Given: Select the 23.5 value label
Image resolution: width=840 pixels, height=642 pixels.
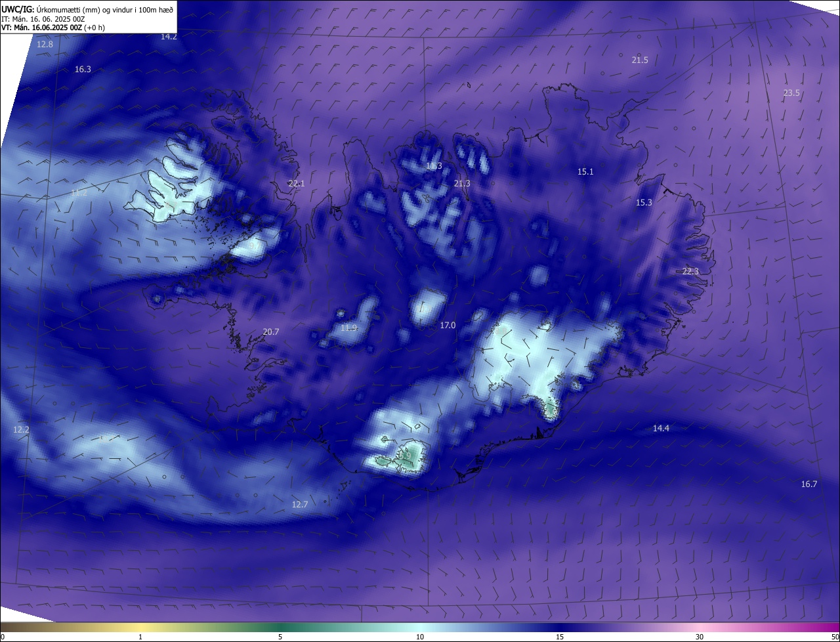Looking at the screenshot, I should coord(791,93).
